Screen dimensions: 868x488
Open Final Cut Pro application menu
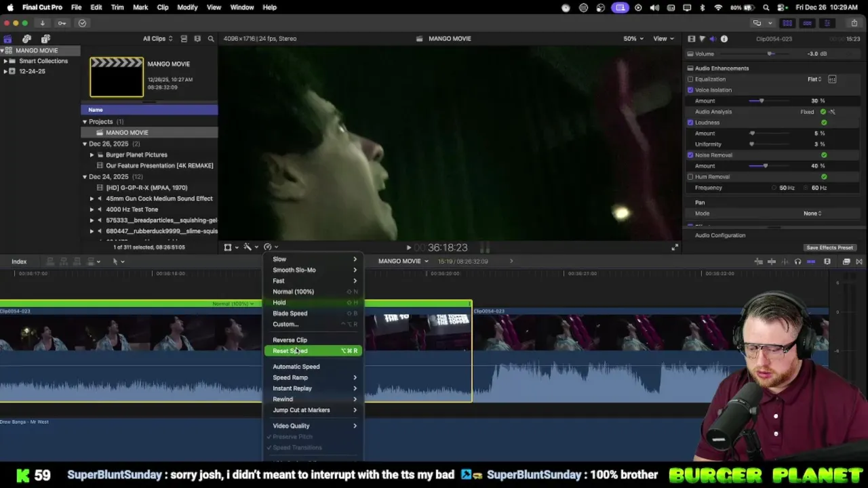[42, 7]
